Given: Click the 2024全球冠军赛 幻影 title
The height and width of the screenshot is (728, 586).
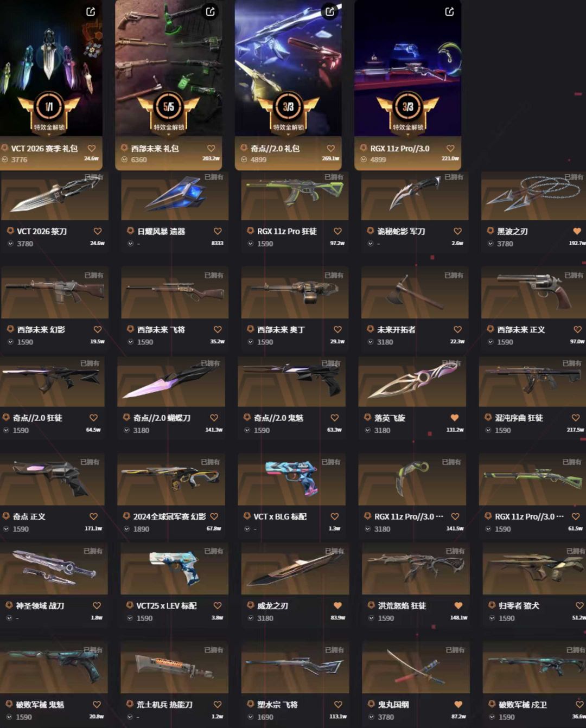Looking at the screenshot, I should 169,516.
